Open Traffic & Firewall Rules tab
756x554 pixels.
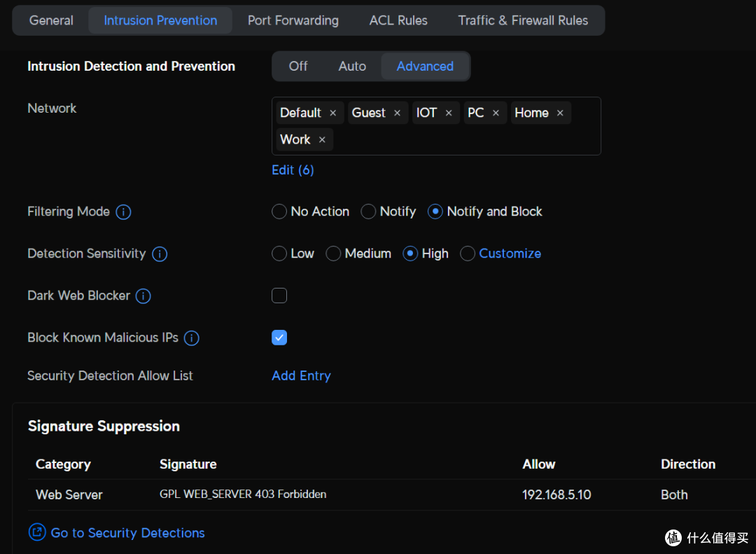click(x=523, y=20)
